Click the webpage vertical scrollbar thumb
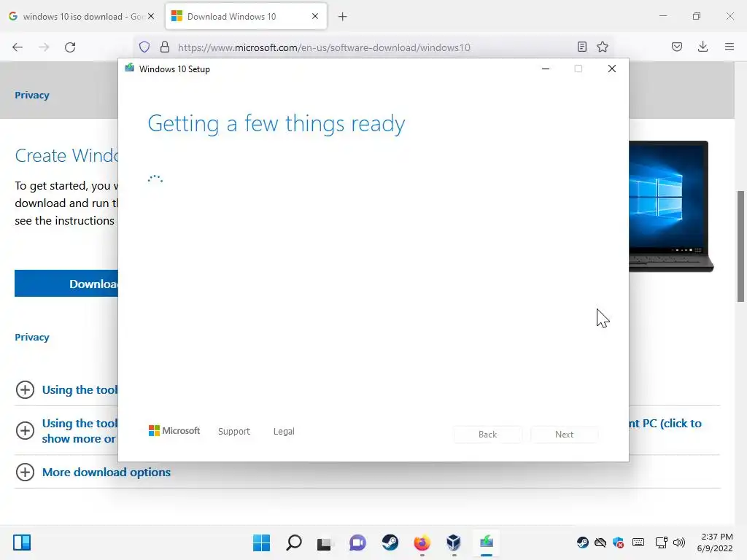747x560 pixels. 740,246
